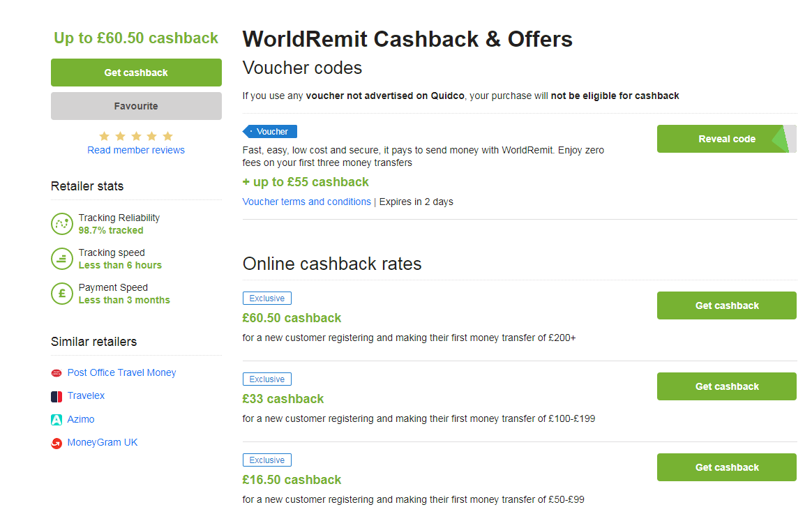The height and width of the screenshot is (514, 812).
Task: Get cashback for the £33 offer
Action: point(727,386)
